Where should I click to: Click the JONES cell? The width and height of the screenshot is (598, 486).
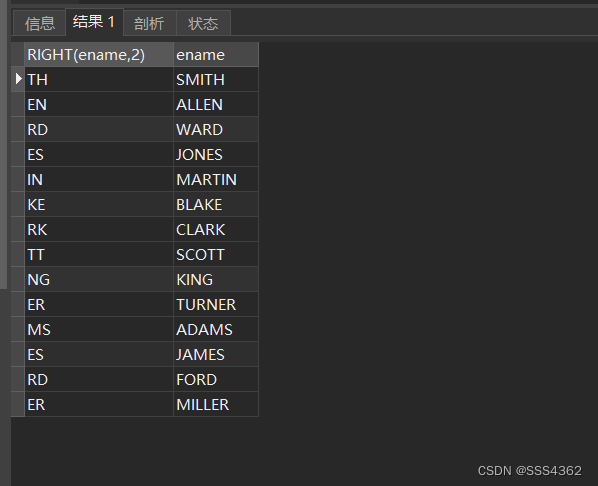click(216, 154)
